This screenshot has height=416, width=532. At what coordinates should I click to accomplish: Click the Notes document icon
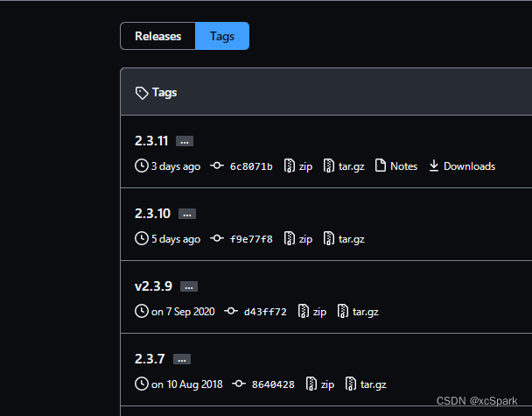(x=381, y=166)
